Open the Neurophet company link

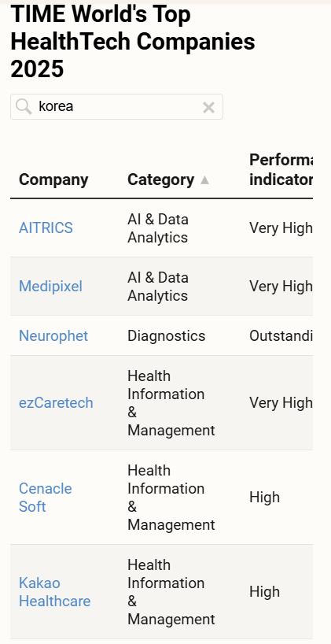coord(53,335)
